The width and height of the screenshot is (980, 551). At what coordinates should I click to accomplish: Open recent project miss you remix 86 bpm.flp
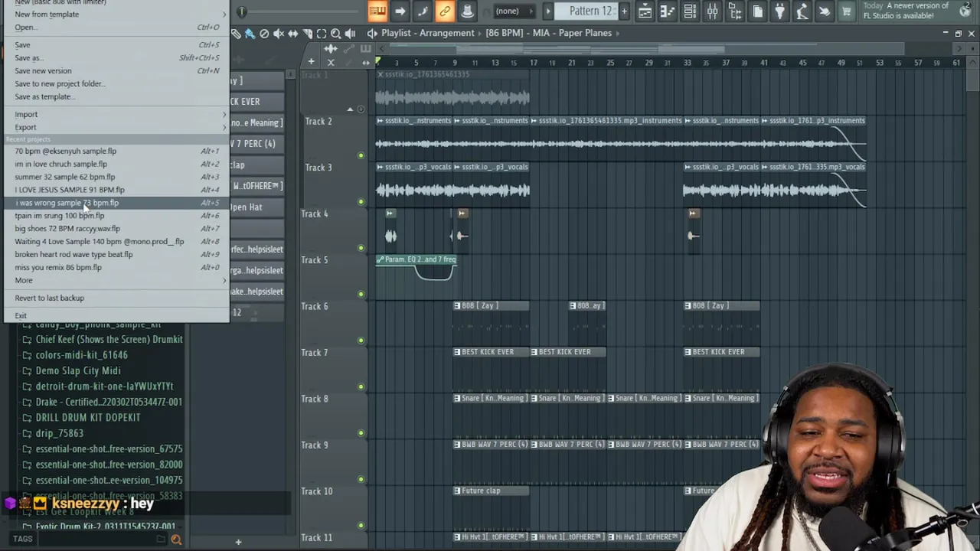point(116,268)
